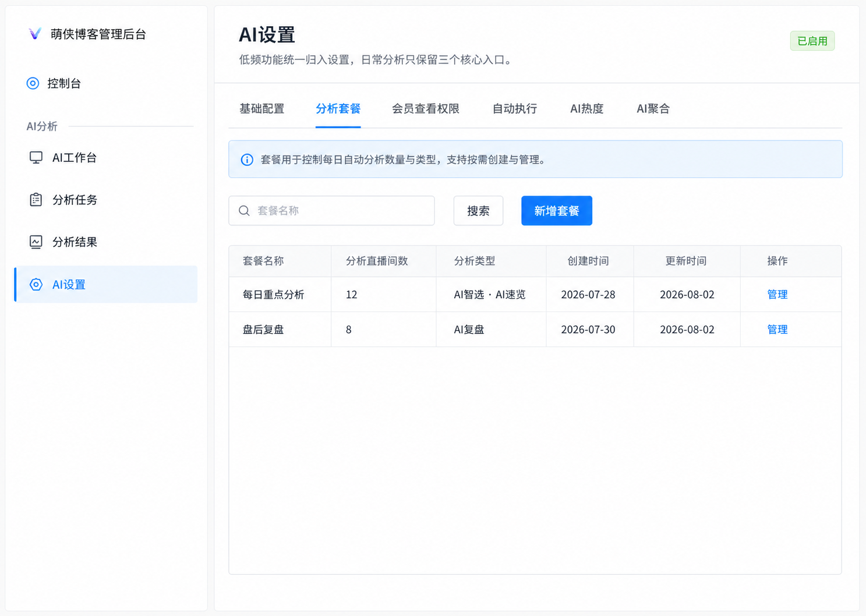
Task: Click 盘后复盘 row's 2026-08-02 update date
Action: pos(687,330)
